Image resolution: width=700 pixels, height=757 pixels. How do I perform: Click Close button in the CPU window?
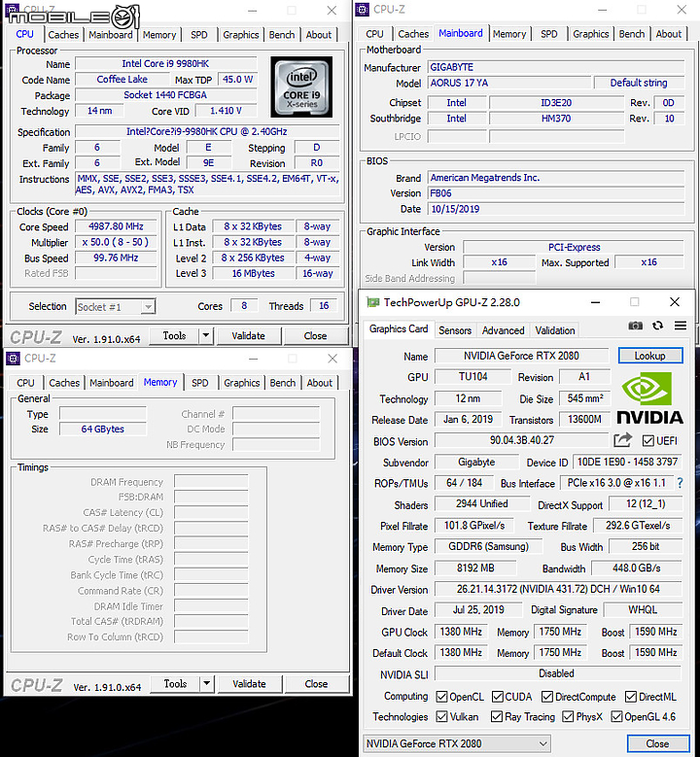point(315,335)
